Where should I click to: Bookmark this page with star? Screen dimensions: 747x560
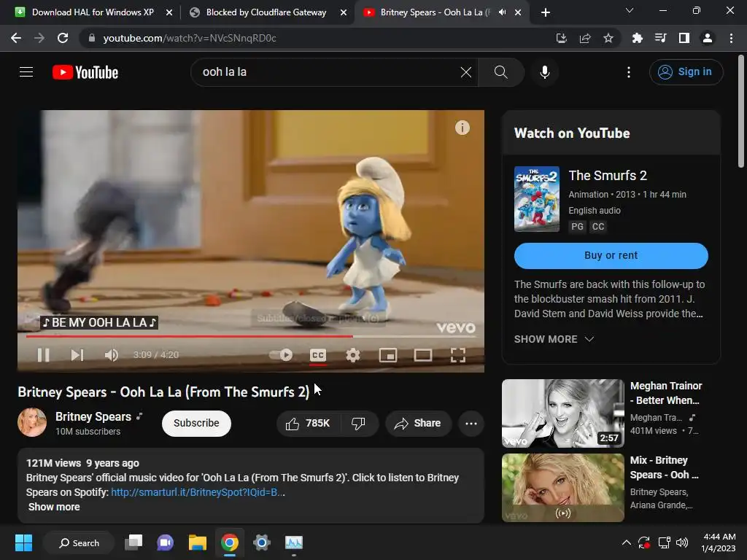pos(608,38)
